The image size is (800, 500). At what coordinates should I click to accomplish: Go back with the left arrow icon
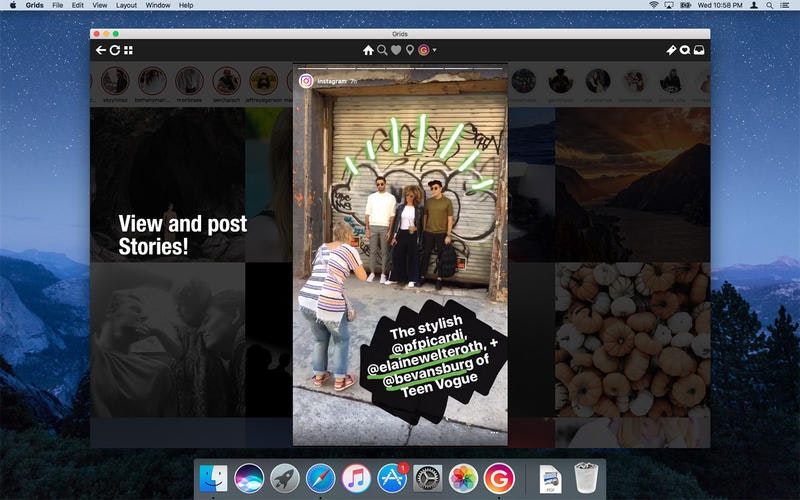(101, 50)
